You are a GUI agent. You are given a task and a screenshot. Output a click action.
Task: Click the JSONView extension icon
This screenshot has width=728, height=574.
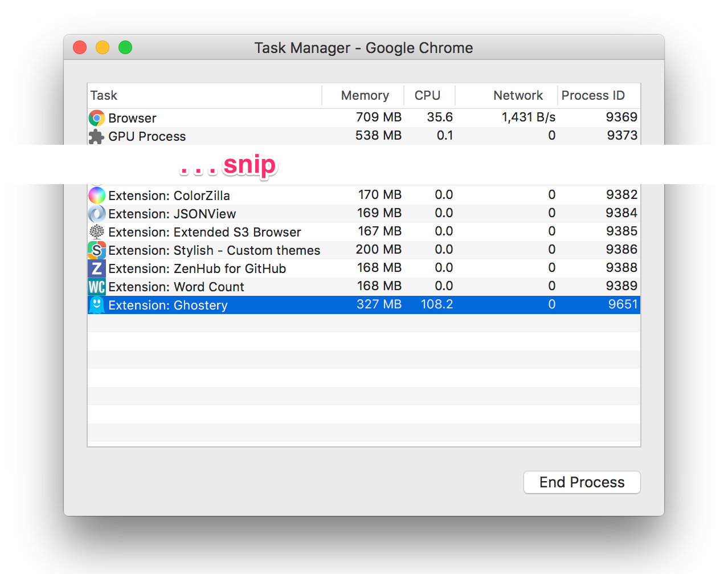(x=97, y=214)
